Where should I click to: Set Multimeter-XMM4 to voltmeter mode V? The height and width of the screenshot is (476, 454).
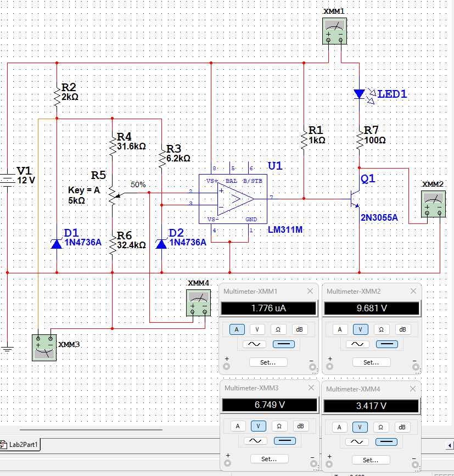point(360,427)
